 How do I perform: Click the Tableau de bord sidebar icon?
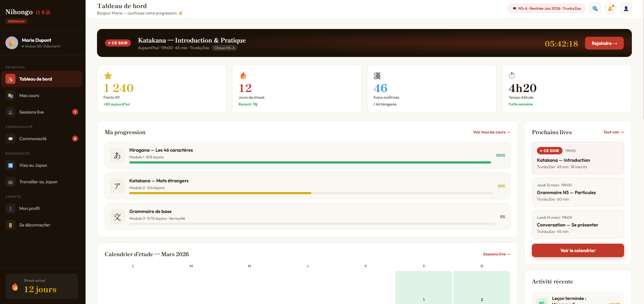click(x=10, y=79)
